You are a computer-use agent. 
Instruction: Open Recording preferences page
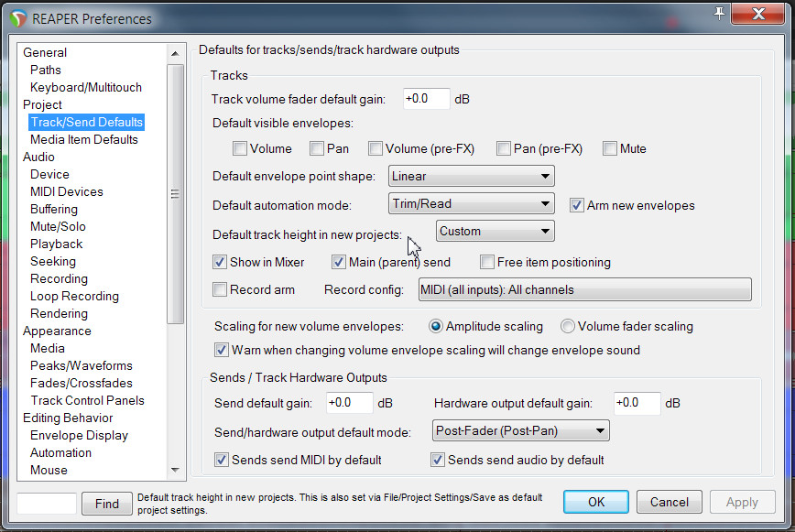tap(59, 278)
